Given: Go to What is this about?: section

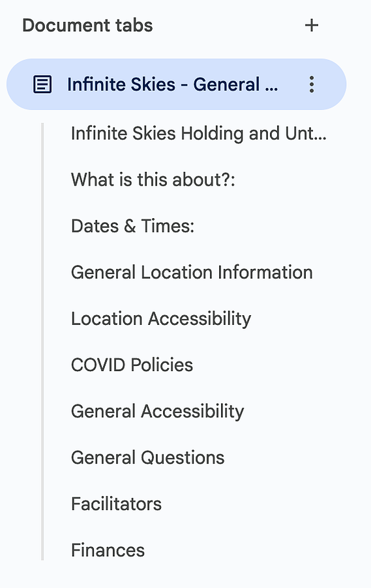Looking at the screenshot, I should point(153,180).
